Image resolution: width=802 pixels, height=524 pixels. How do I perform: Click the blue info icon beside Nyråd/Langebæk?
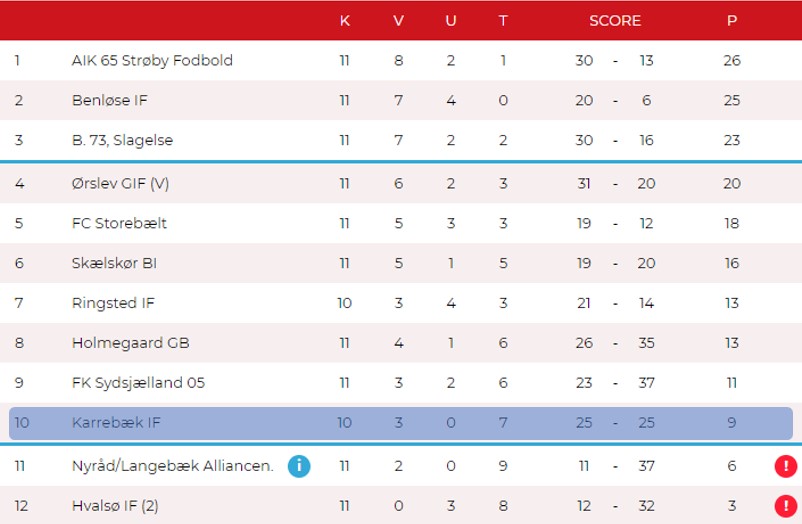click(298, 466)
